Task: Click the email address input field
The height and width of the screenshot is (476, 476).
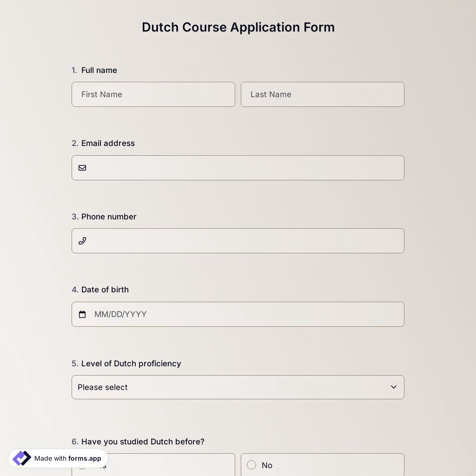Action: tap(238, 168)
